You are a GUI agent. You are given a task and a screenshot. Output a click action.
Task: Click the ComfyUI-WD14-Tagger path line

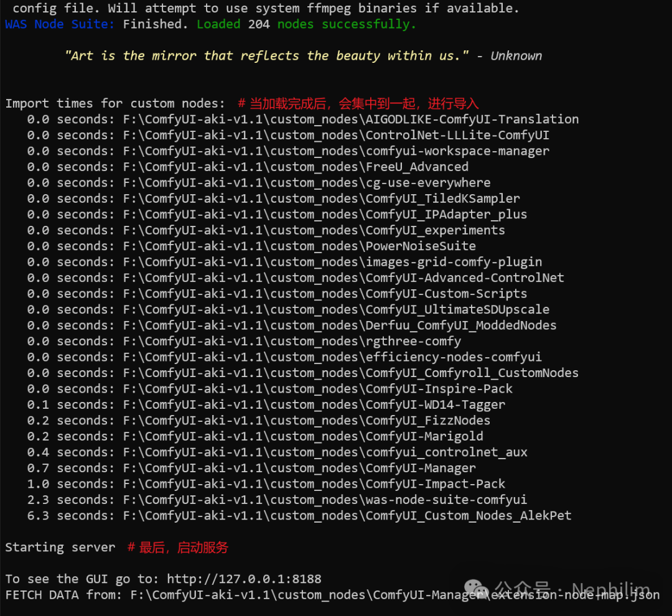click(266, 404)
